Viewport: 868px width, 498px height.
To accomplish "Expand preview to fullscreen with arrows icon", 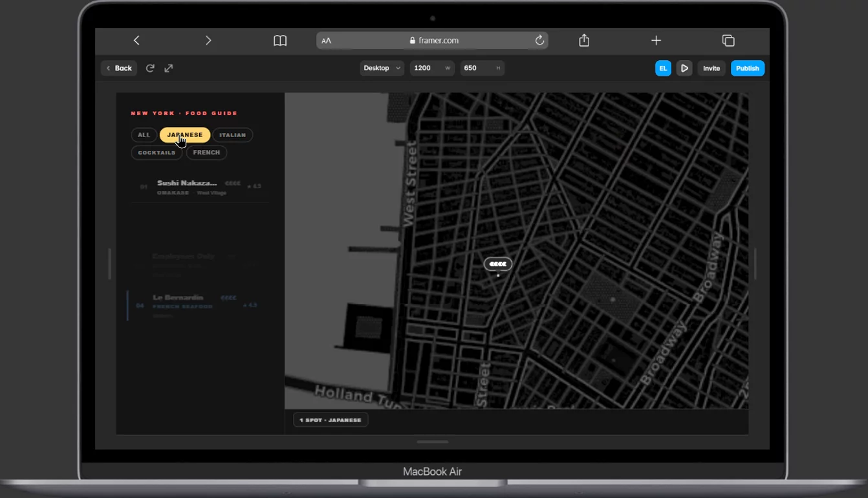I will (169, 68).
